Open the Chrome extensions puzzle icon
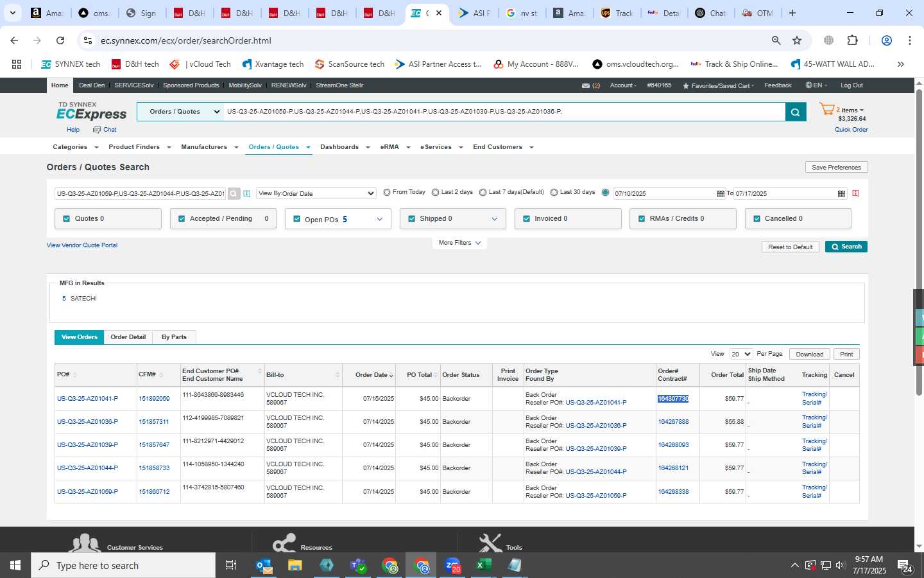The width and height of the screenshot is (924, 578). [852, 40]
